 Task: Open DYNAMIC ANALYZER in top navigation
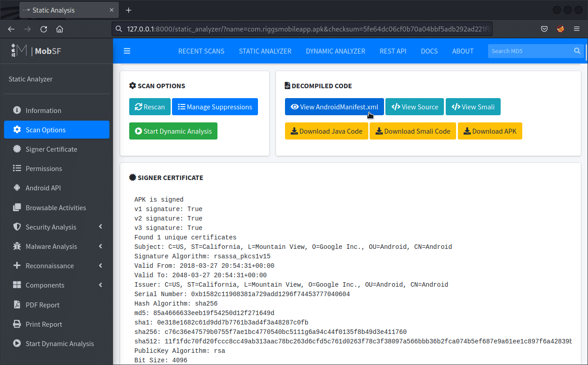pyautogui.click(x=335, y=51)
